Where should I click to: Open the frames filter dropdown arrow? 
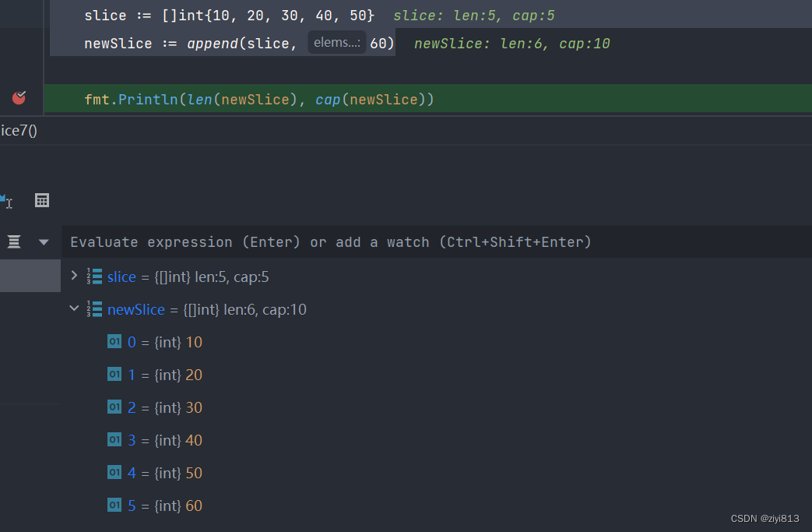tap(44, 242)
